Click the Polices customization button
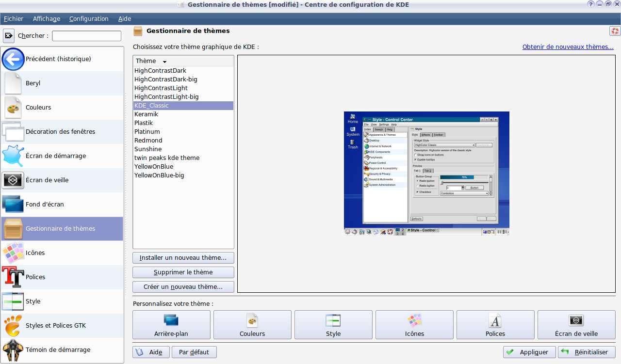 495,325
